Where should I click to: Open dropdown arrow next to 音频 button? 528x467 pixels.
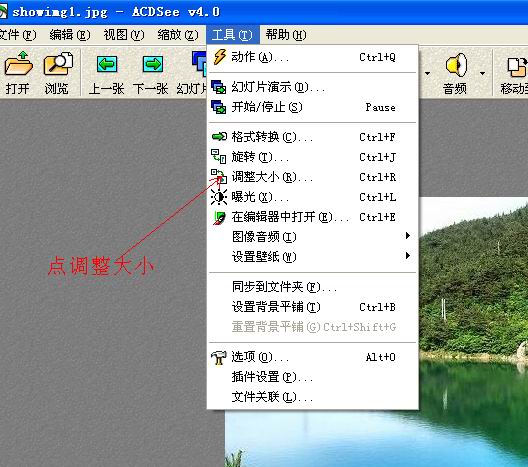click(x=482, y=73)
